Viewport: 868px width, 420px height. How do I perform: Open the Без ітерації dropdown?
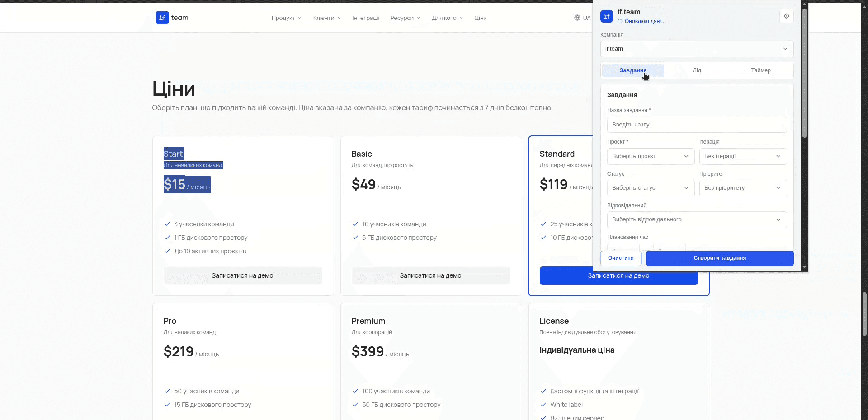click(x=743, y=156)
